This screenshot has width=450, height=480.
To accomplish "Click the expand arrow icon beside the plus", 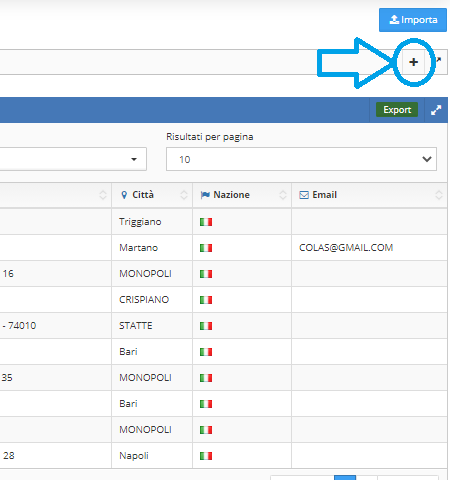I will [439, 60].
